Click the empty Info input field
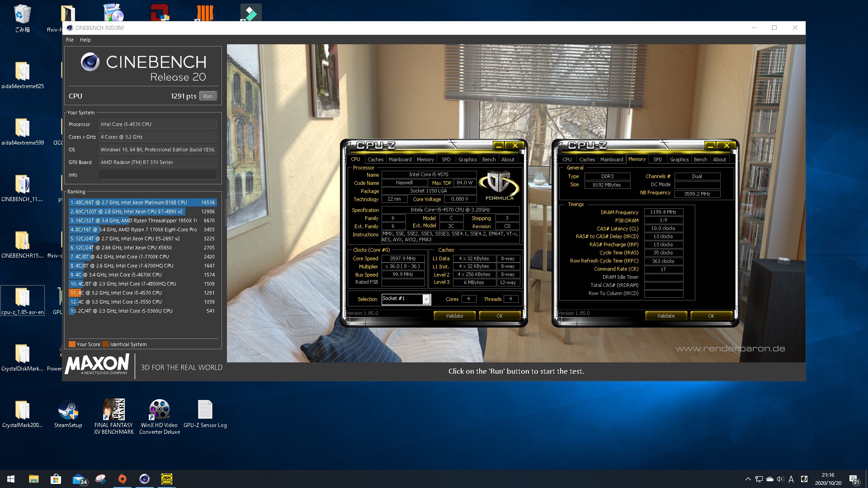 pyautogui.click(x=158, y=175)
